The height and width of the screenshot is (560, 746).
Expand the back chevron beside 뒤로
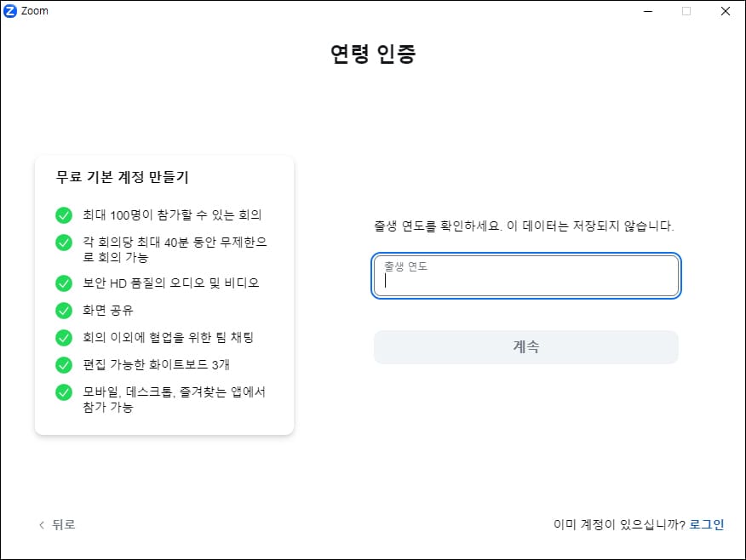41,525
